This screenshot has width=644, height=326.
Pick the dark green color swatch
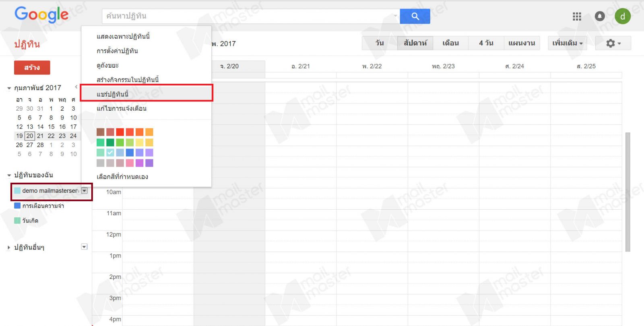click(110, 142)
